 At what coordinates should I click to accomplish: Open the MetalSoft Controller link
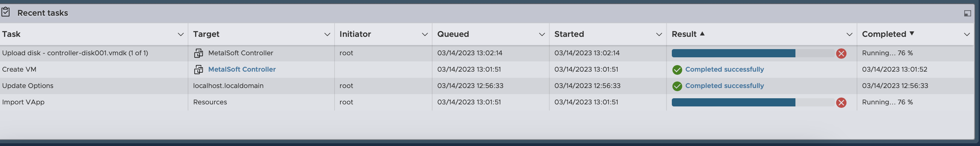pos(242,69)
